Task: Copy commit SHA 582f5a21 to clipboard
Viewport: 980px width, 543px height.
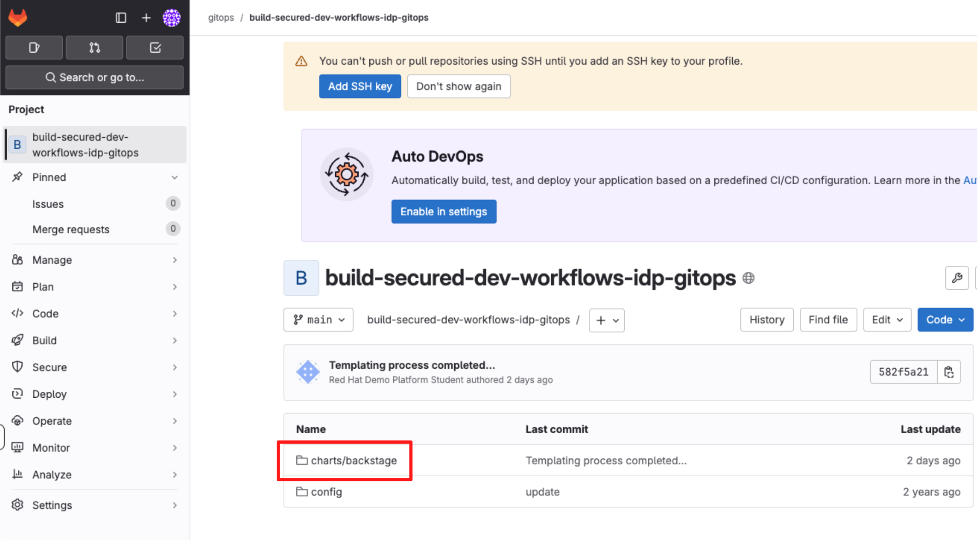Action: [x=949, y=372]
